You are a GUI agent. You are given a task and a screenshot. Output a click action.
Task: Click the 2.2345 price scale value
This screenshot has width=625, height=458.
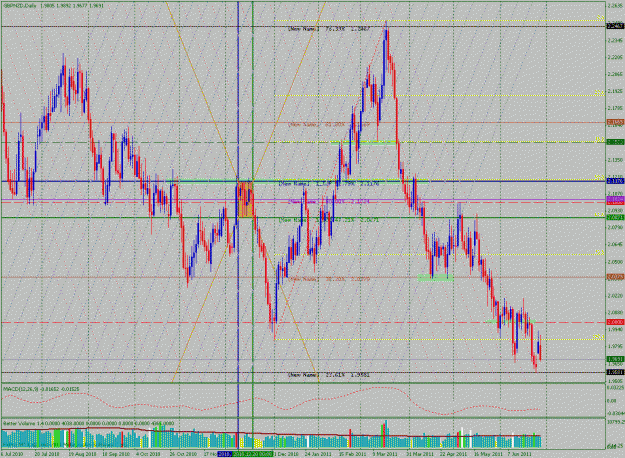tap(615, 40)
